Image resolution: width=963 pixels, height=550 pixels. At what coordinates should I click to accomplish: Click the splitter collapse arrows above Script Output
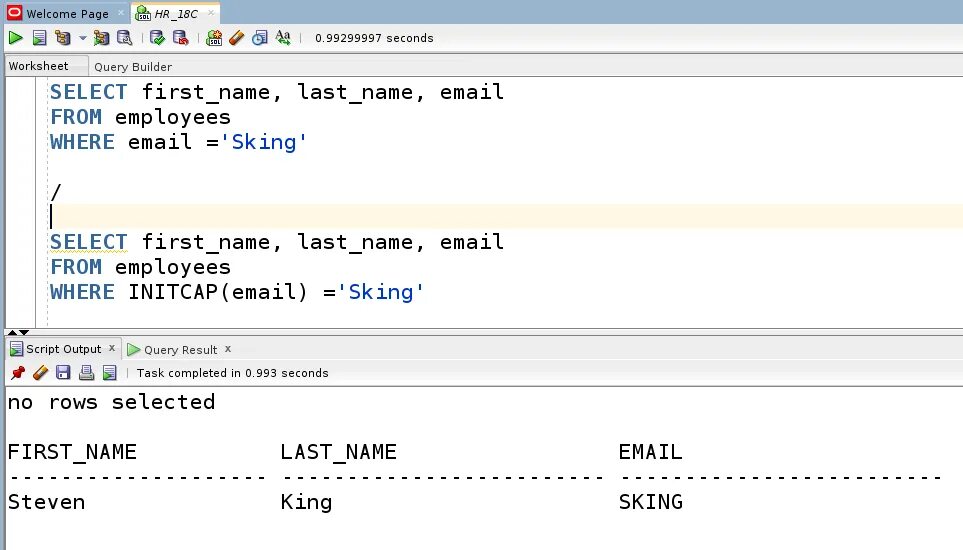coord(18,332)
